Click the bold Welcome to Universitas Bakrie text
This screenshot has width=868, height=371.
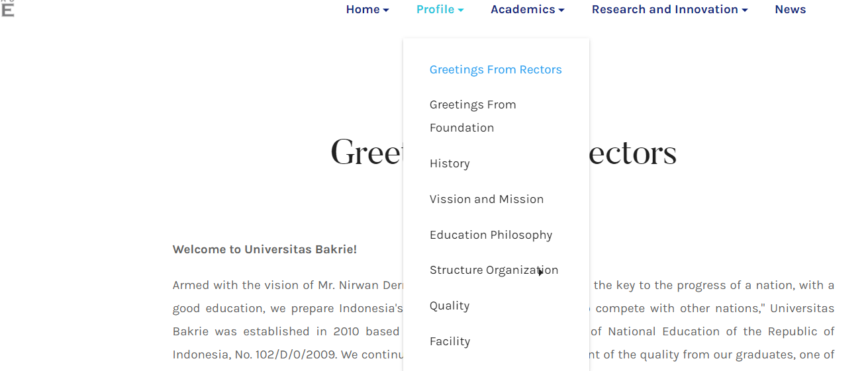[264, 249]
